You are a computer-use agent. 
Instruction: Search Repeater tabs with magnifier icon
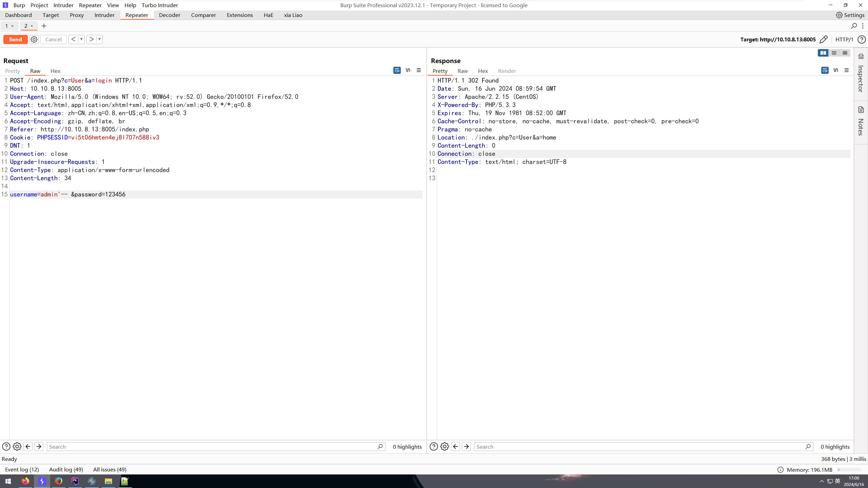point(854,26)
